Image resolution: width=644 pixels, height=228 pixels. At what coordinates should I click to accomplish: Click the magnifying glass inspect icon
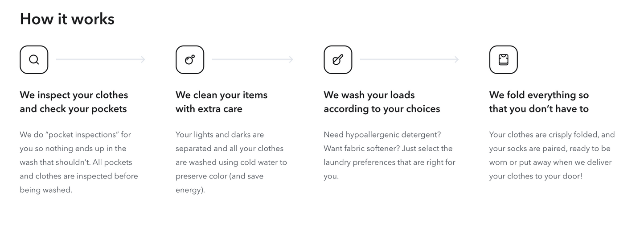34,59
